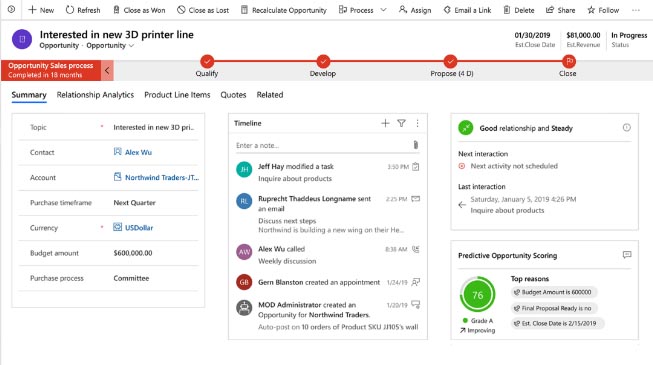The height and width of the screenshot is (365, 653).
Task: Click Est. Close Date reason chip
Action: [557, 323]
